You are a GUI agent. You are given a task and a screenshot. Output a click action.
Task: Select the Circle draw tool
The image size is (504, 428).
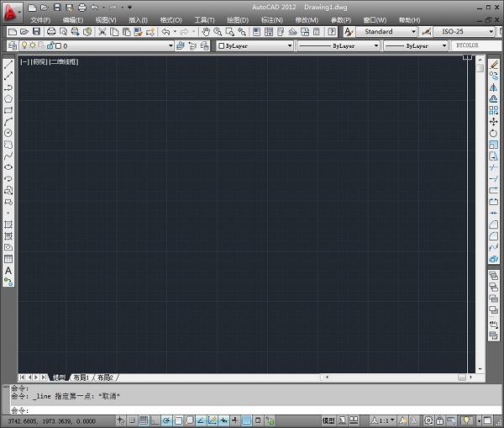click(x=8, y=133)
